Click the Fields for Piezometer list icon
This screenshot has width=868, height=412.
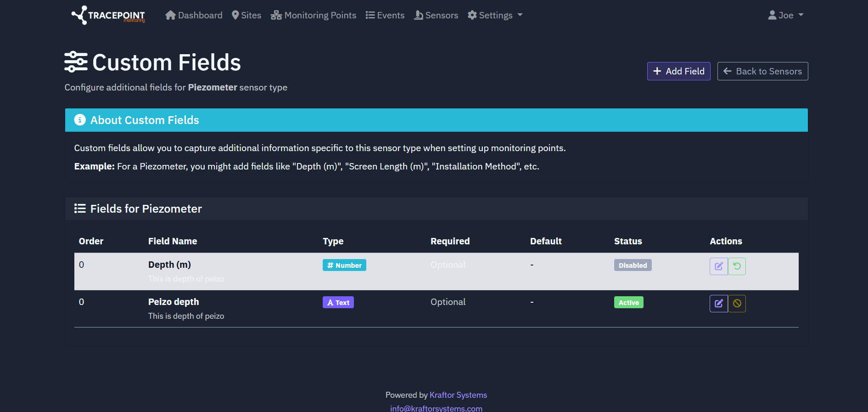(80, 209)
